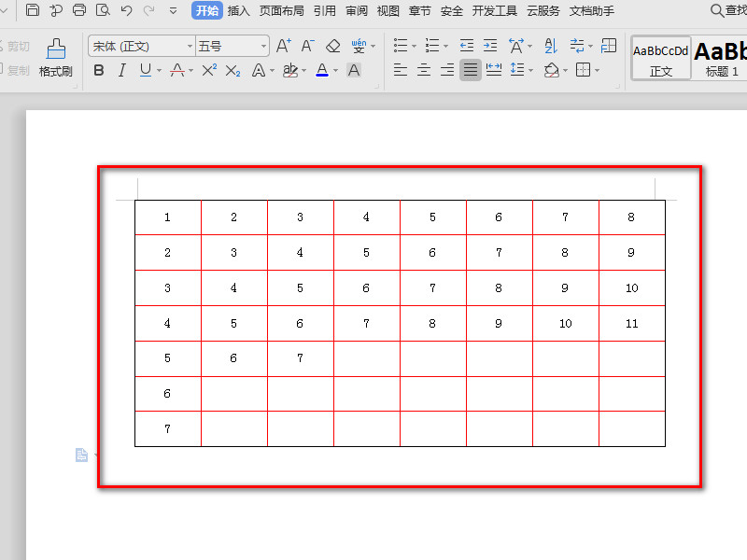Increase font size with the A+ icon
747x560 pixels.
pyautogui.click(x=284, y=46)
